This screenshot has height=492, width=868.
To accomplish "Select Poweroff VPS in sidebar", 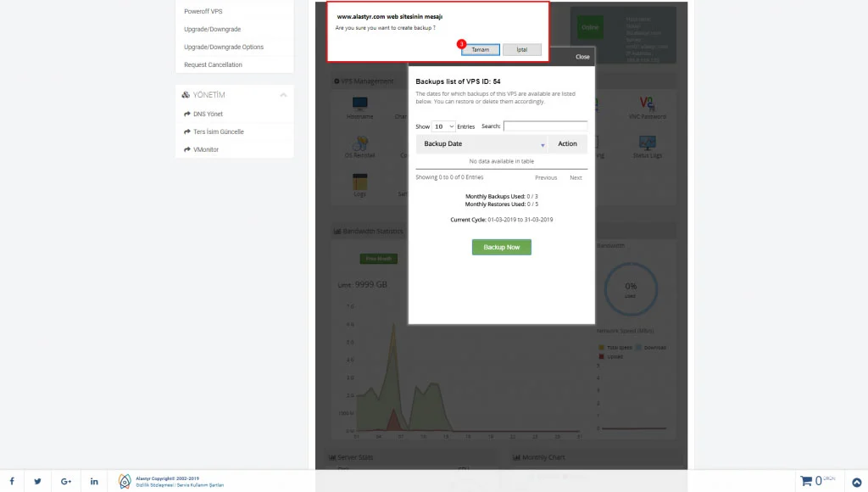I will click(x=203, y=12).
